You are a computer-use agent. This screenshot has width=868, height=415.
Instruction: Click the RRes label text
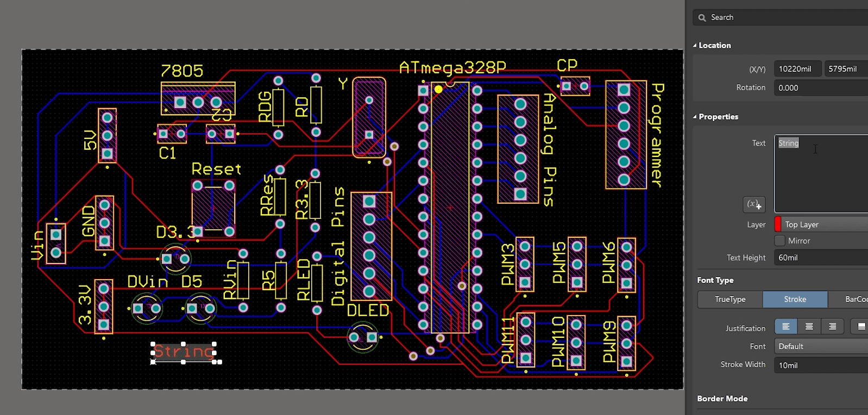pyautogui.click(x=267, y=195)
